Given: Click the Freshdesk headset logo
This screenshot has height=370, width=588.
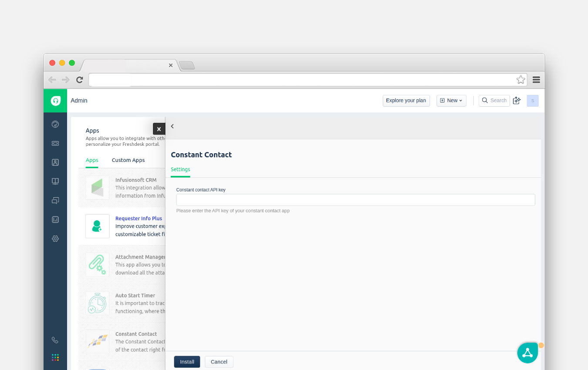Looking at the screenshot, I should click(55, 101).
